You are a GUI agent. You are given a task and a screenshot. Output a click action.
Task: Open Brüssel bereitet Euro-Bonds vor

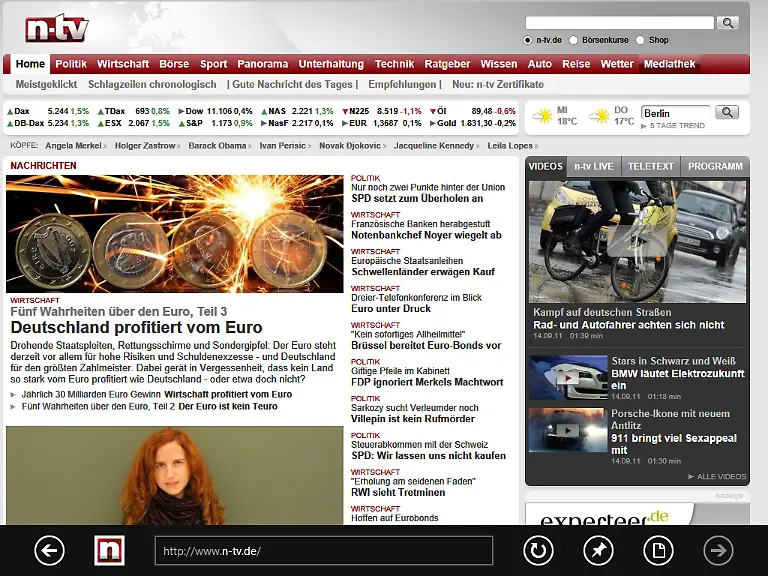click(x=426, y=345)
